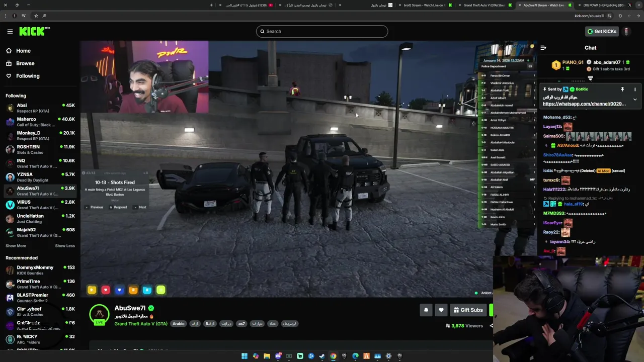Open the profile avatar menu beside Get KICKs

[626, 31]
